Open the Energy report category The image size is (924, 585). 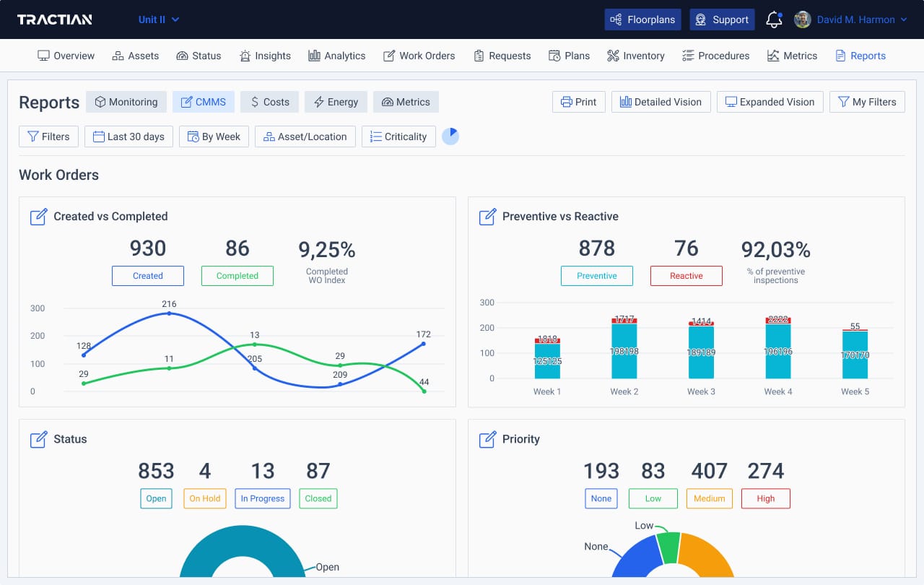point(336,102)
